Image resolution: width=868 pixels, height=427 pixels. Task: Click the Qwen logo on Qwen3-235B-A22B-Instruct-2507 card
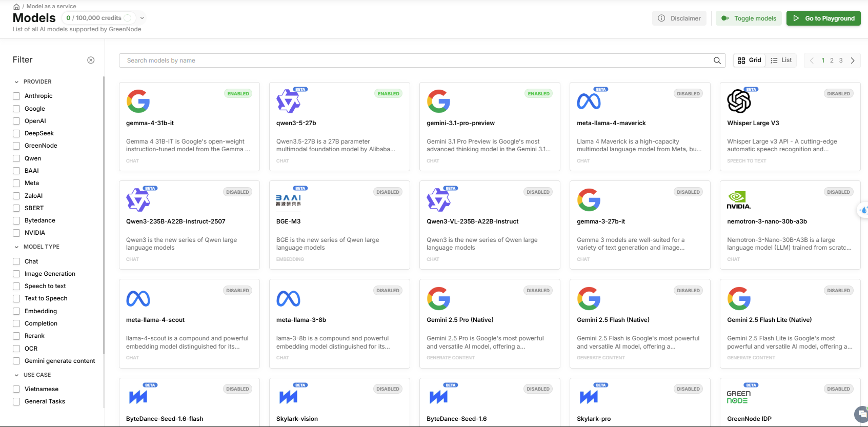click(x=138, y=200)
